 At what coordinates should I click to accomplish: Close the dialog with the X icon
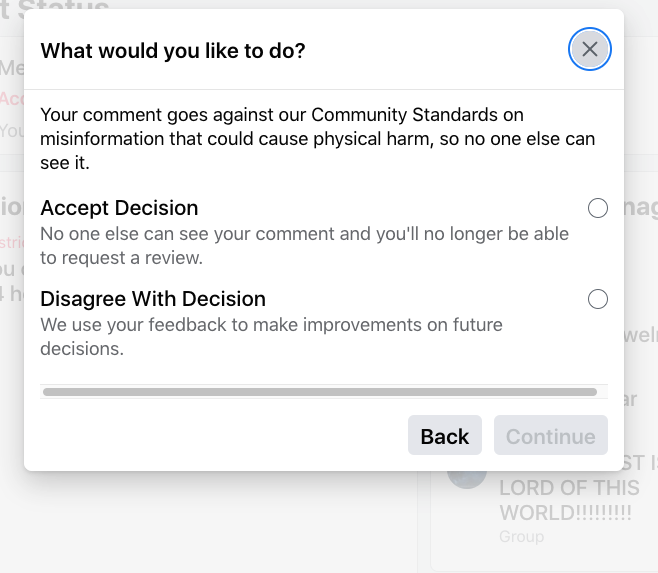pyautogui.click(x=590, y=49)
